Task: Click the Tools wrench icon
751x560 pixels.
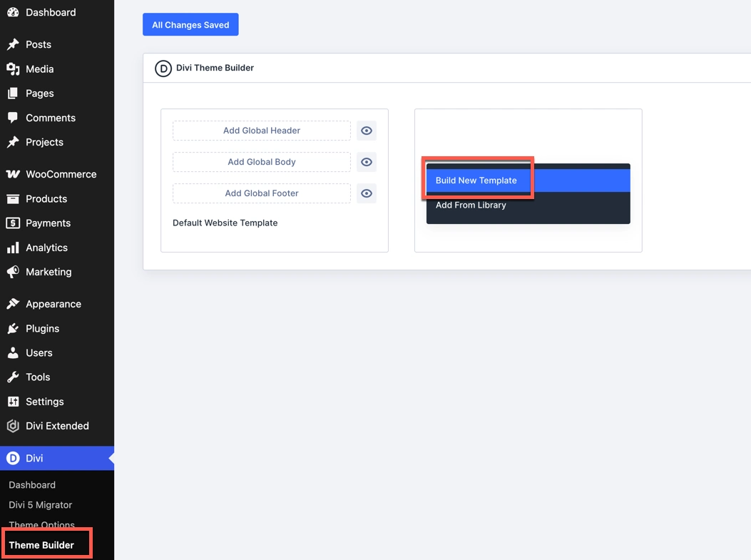Action: [13, 377]
